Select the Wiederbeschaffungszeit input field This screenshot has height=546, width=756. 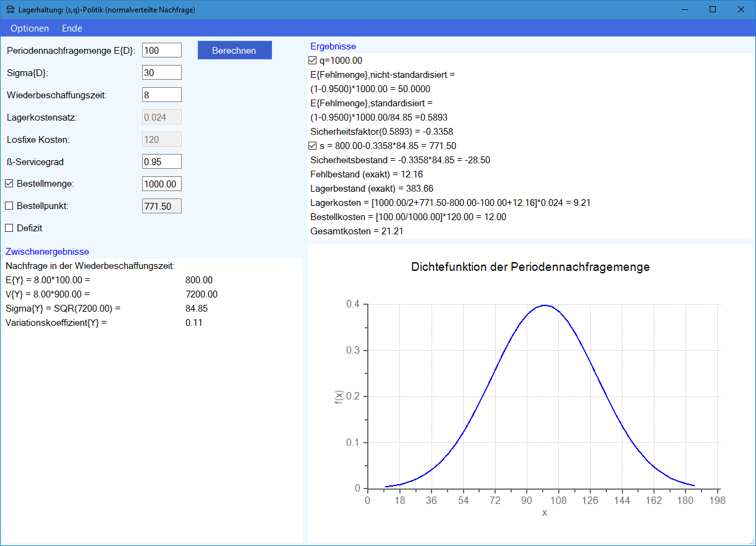click(161, 95)
